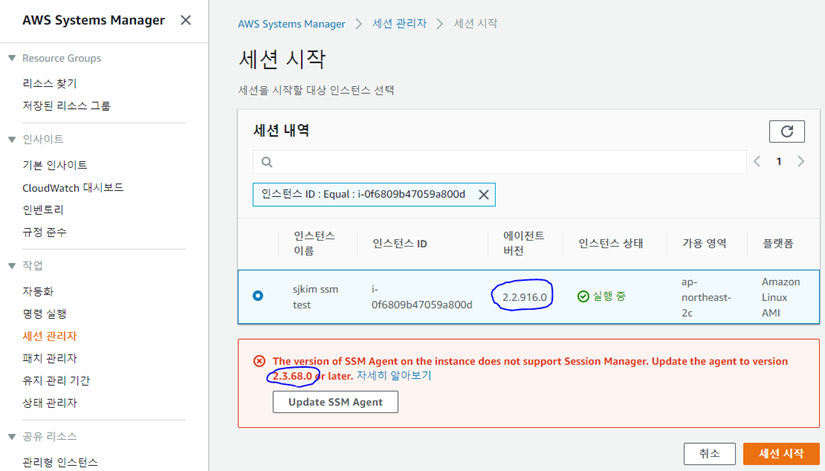The height and width of the screenshot is (471, 825).
Task: Click page number 1
Action: 779,162
